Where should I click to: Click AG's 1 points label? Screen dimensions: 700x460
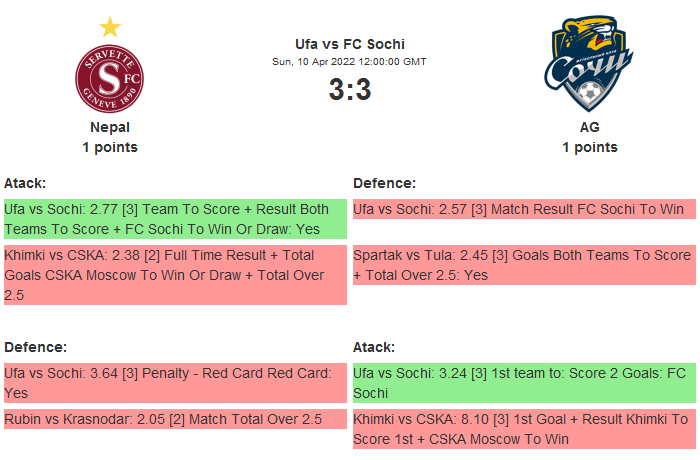[x=589, y=147]
